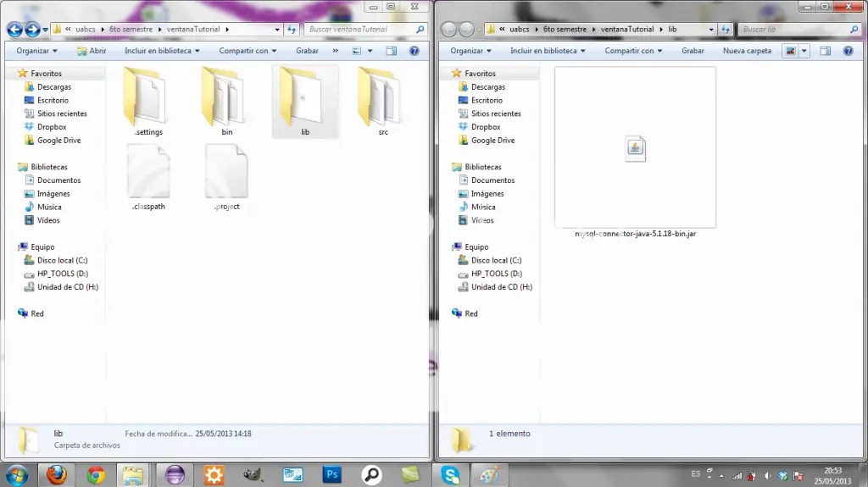Select HP_TOOLS (D:) in right window
Image resolution: width=868 pixels, height=487 pixels.
tap(497, 274)
